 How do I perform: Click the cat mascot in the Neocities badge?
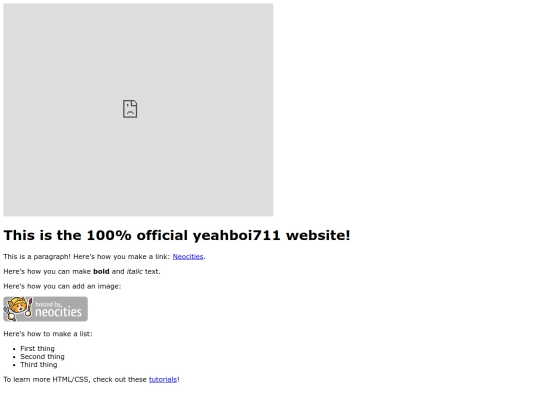coord(16,308)
